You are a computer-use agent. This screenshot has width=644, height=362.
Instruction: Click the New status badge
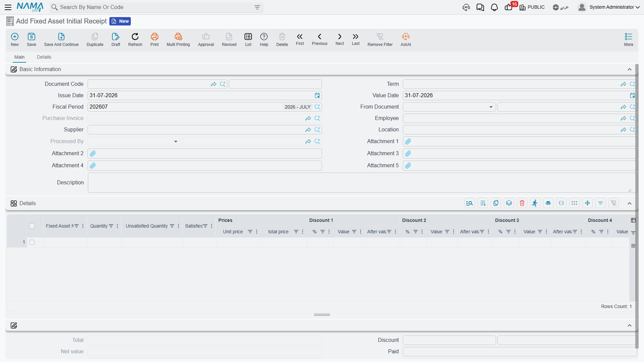pos(120,21)
